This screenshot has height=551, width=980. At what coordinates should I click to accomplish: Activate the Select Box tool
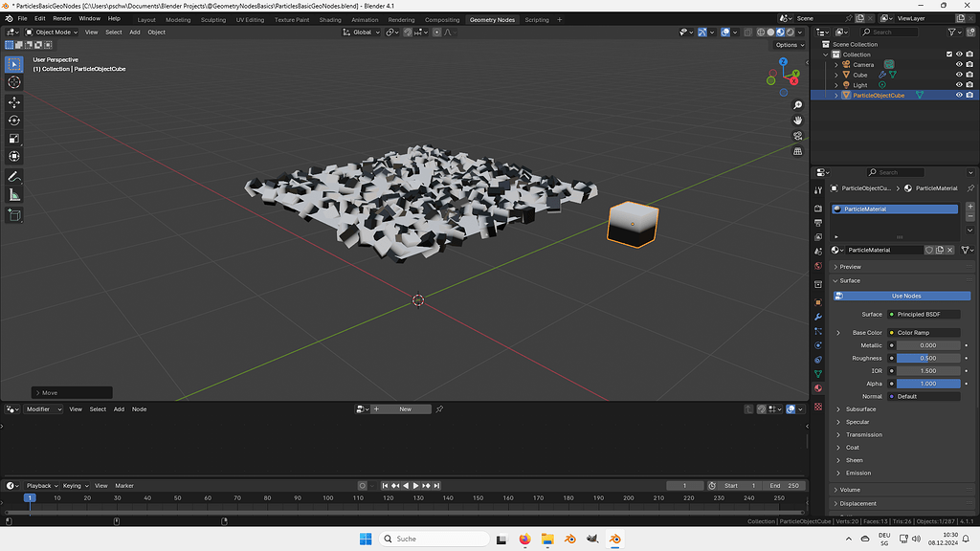(13, 64)
